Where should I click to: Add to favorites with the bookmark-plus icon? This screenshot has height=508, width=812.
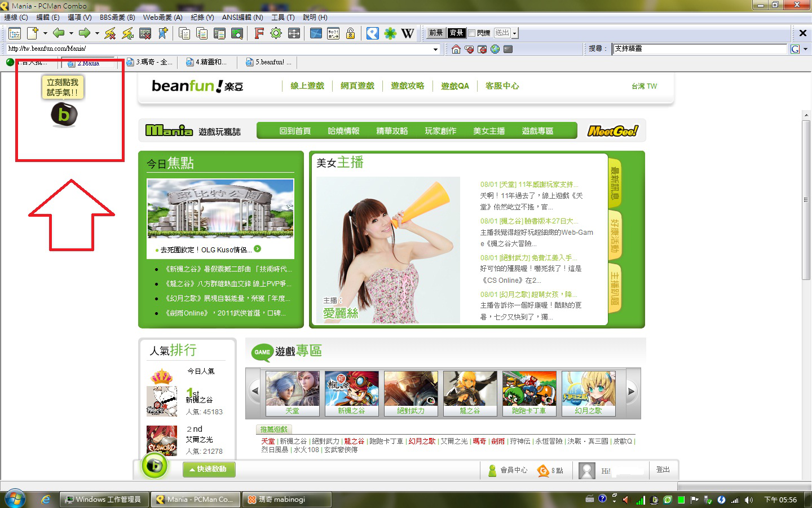[163, 33]
